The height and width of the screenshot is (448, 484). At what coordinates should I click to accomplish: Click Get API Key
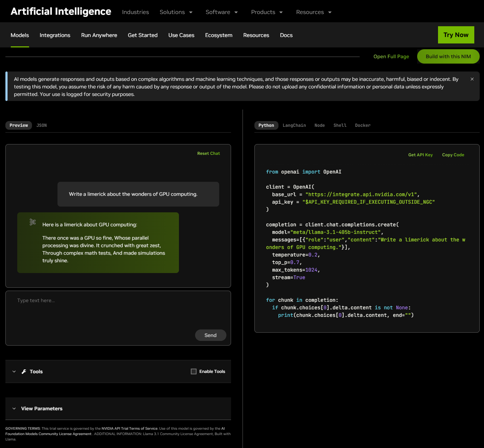[x=420, y=154]
